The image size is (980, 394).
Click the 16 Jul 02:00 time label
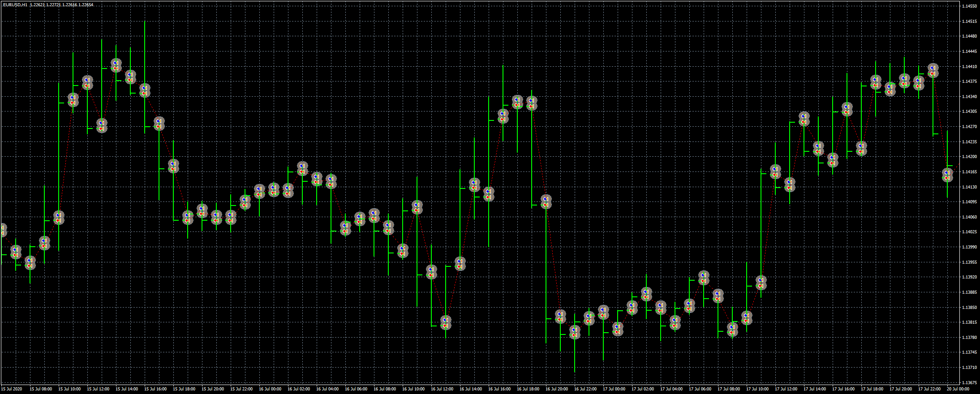tap(299, 389)
